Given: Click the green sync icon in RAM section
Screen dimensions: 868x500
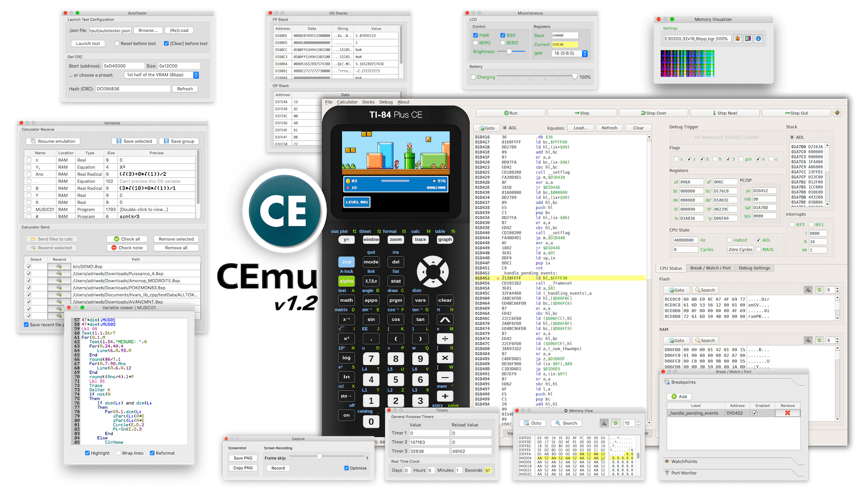Looking at the screenshot, I should pyautogui.click(x=819, y=340).
